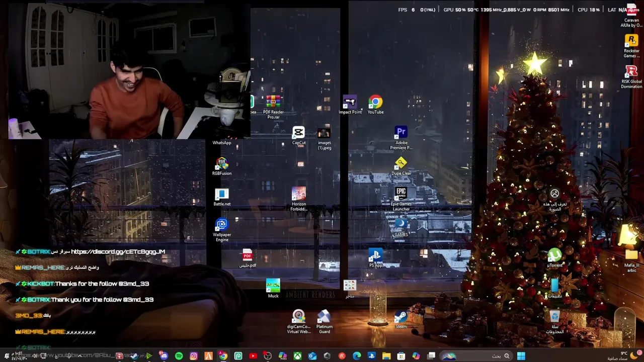Open Platinum Guard desktop shortcut
Image resolution: width=644 pixels, height=362 pixels.
pyautogui.click(x=324, y=322)
